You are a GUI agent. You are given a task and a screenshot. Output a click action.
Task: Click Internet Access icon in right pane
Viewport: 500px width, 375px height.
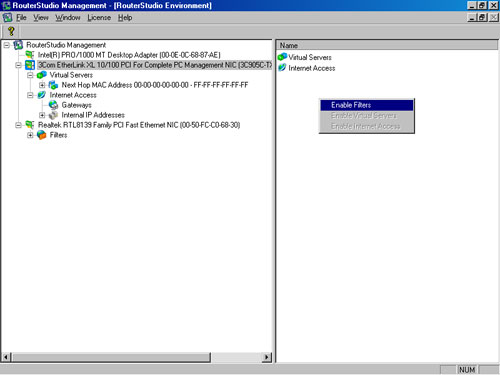pos(282,68)
